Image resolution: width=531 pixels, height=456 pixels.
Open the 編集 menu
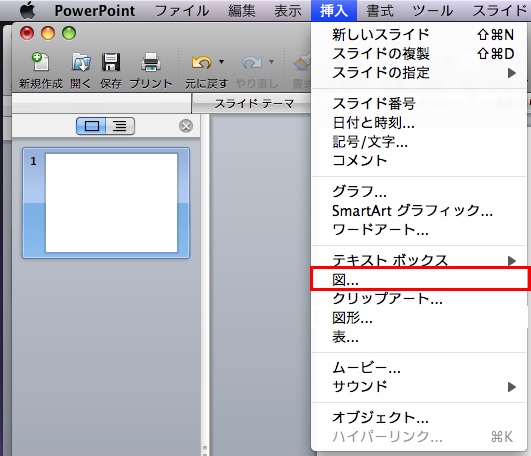pyautogui.click(x=241, y=11)
